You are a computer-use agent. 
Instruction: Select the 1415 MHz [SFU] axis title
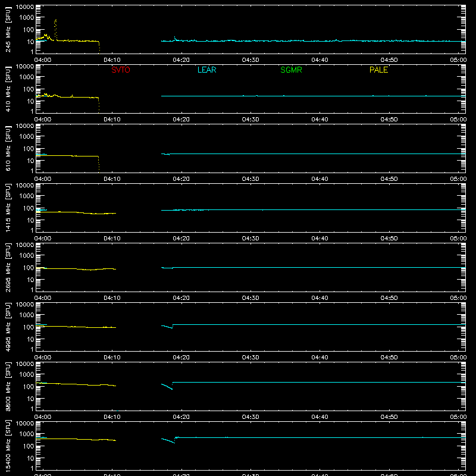(8, 208)
